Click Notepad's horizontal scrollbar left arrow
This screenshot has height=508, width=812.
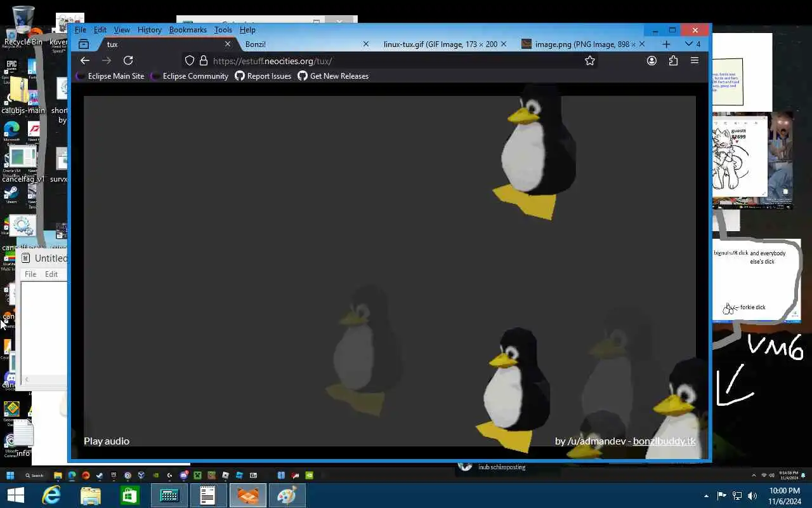click(26, 380)
